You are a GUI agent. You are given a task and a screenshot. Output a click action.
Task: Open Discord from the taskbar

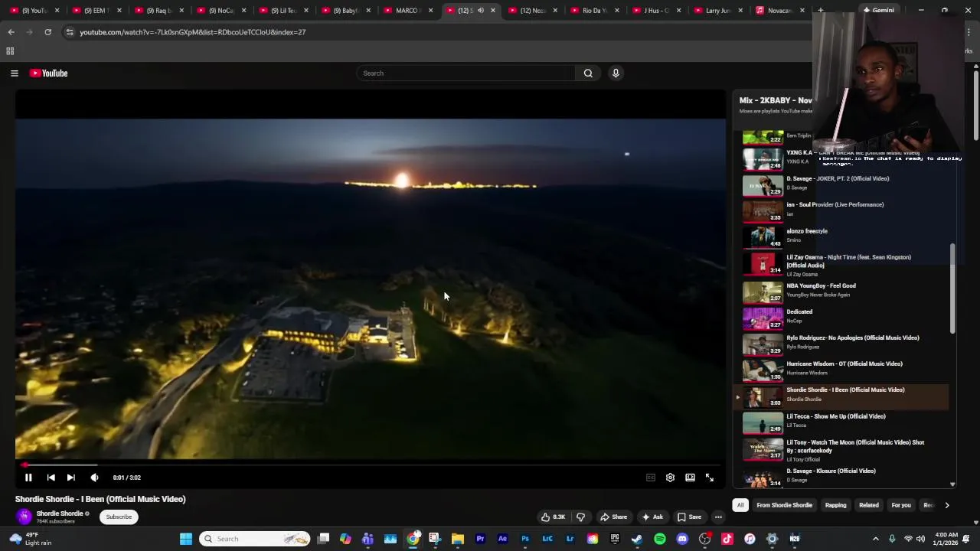[x=682, y=539]
